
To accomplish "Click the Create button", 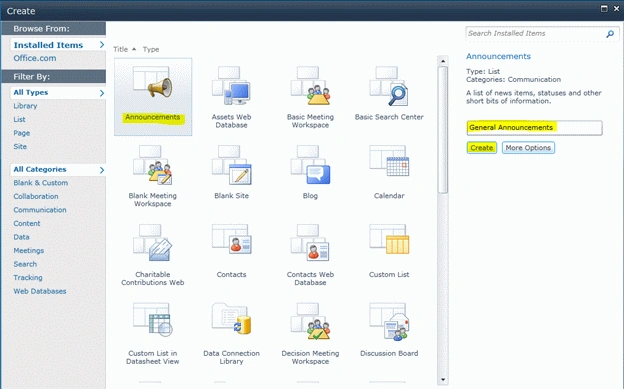I will [482, 148].
